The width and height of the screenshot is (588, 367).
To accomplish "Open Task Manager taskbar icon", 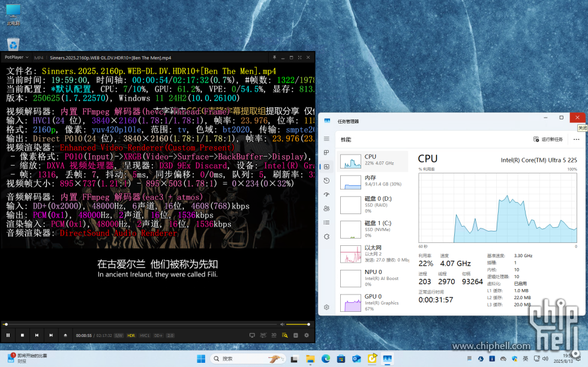I will (x=388, y=359).
